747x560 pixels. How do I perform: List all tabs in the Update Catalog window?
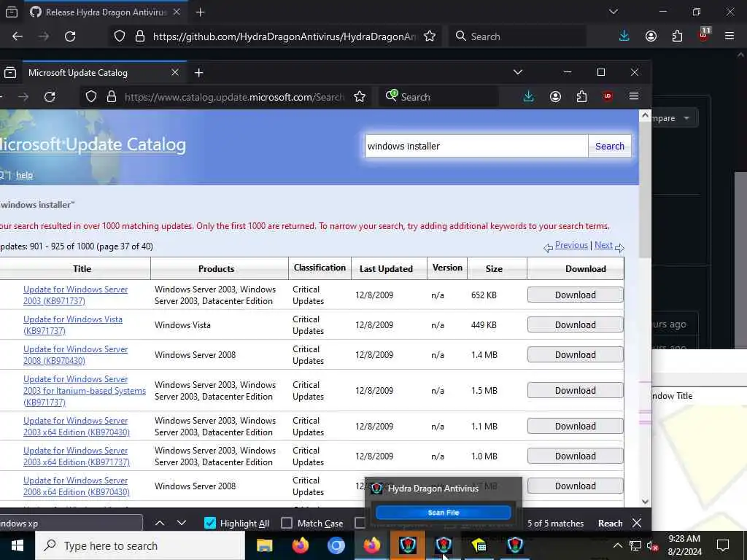pyautogui.click(x=518, y=72)
